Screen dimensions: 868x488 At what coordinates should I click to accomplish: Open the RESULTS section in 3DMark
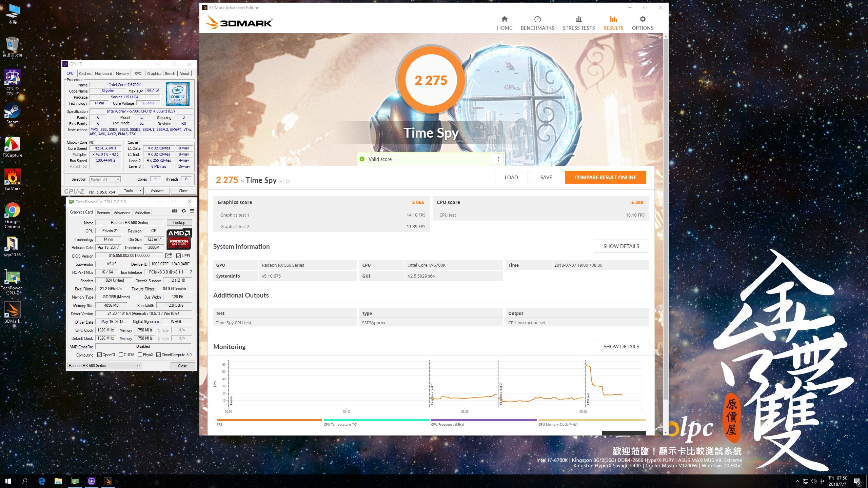(x=613, y=23)
